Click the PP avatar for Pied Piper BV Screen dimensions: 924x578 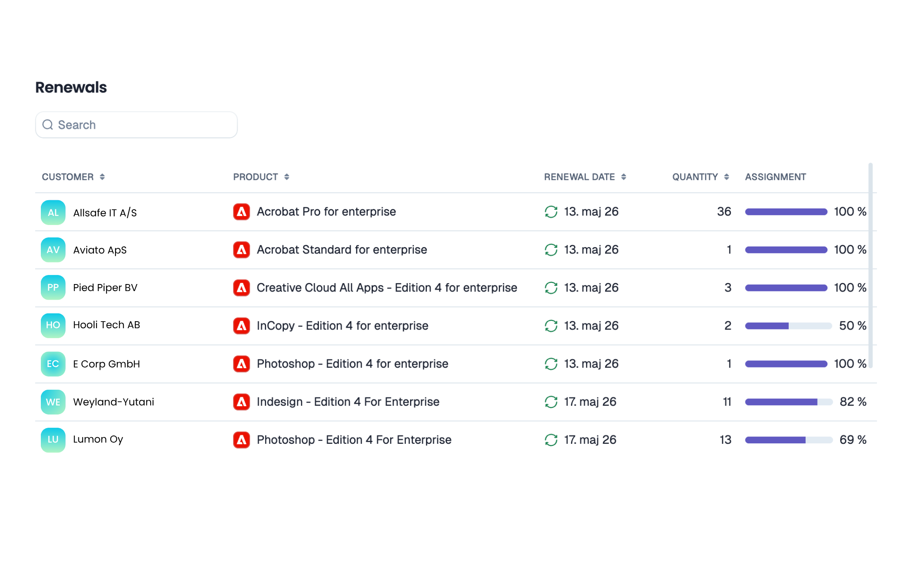pyautogui.click(x=53, y=287)
